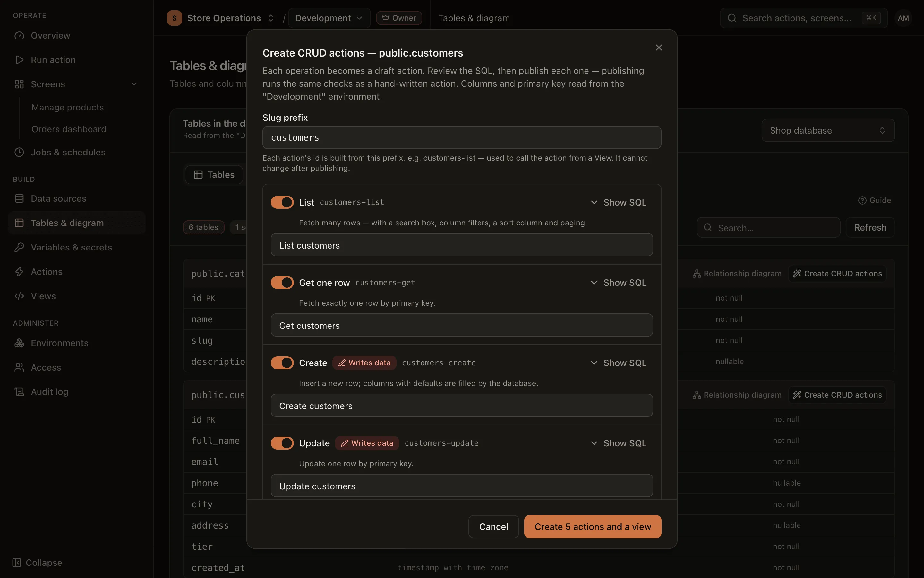This screenshot has height=578, width=924.
Task: Click the AM user avatar
Action: click(903, 18)
